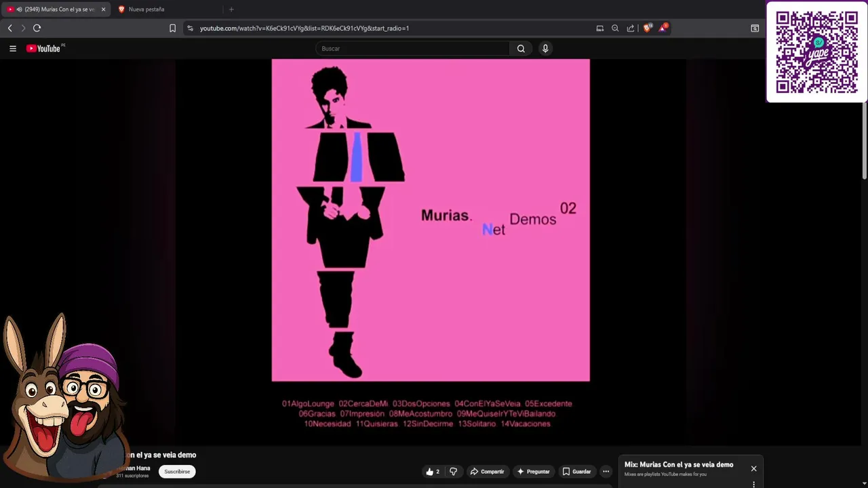Open Brave Rewards triangle icon
The height and width of the screenshot is (488, 868).
pyautogui.click(x=663, y=28)
